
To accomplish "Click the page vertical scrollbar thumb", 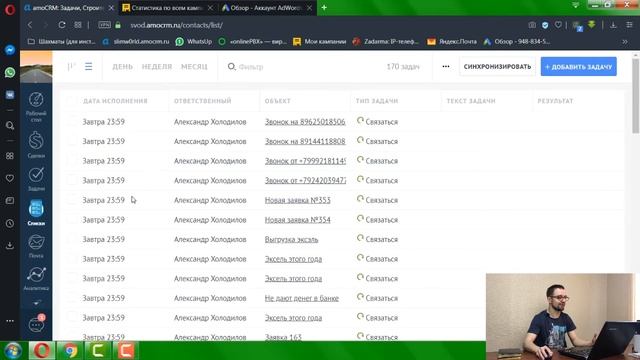I will coord(635,96).
